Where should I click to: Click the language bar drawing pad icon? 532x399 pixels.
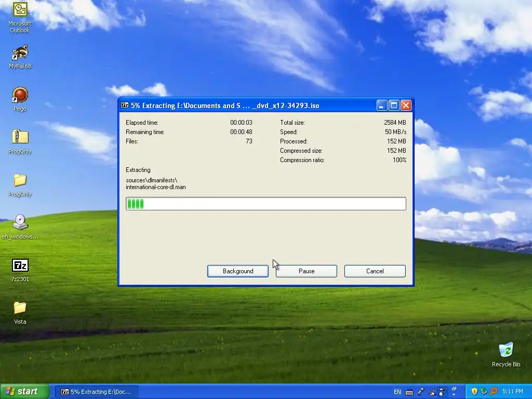tap(443, 392)
